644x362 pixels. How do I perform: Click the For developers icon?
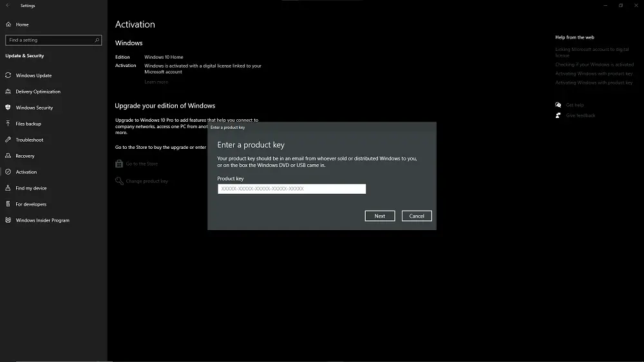tap(8, 204)
